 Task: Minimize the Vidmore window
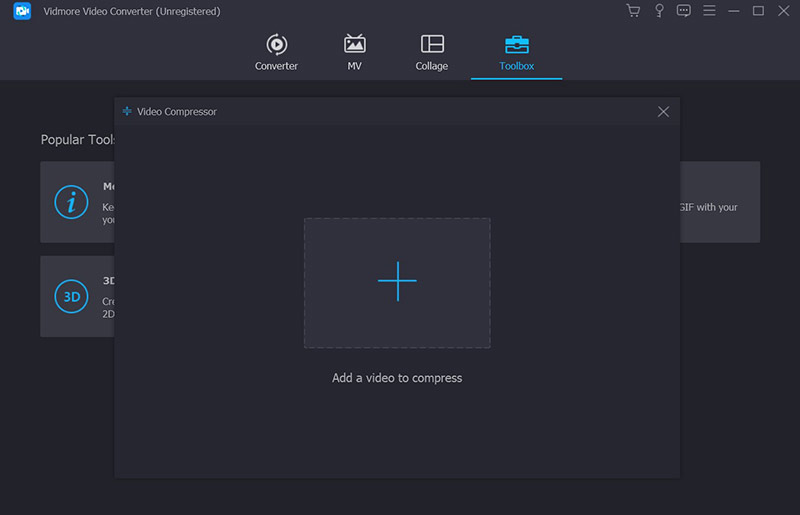coord(734,11)
